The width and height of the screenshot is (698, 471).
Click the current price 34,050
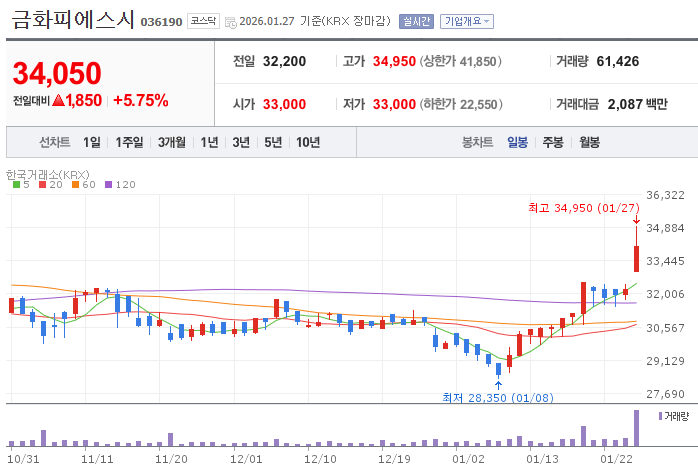(x=57, y=73)
